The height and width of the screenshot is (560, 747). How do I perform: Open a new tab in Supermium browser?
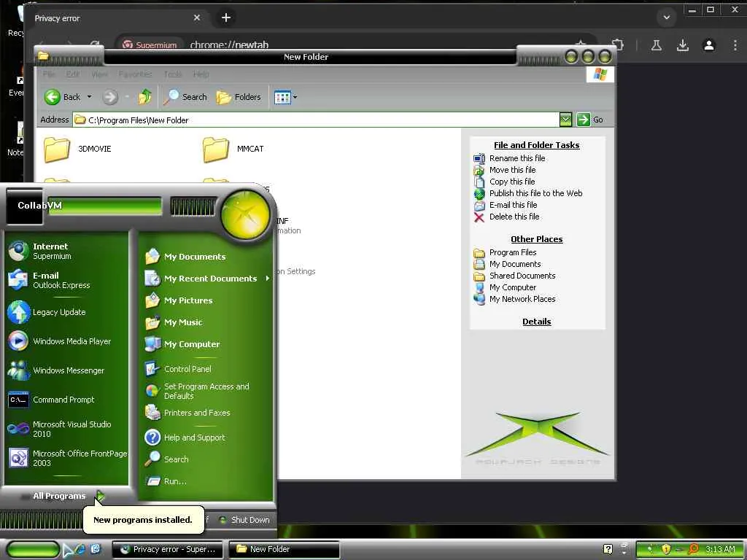226,17
